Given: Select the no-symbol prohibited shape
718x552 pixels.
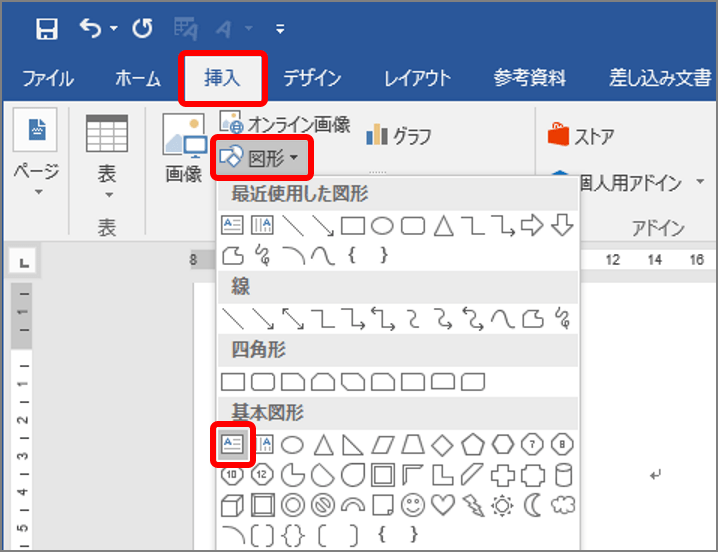Looking at the screenshot, I should 323,505.
